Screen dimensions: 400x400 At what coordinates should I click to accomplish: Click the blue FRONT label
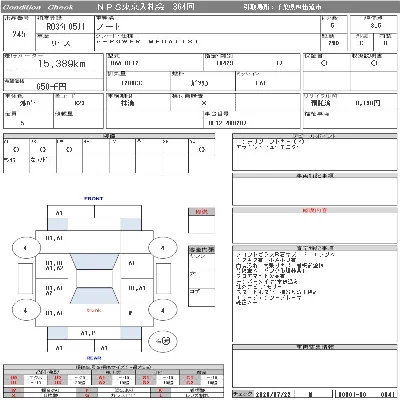coord(94,199)
